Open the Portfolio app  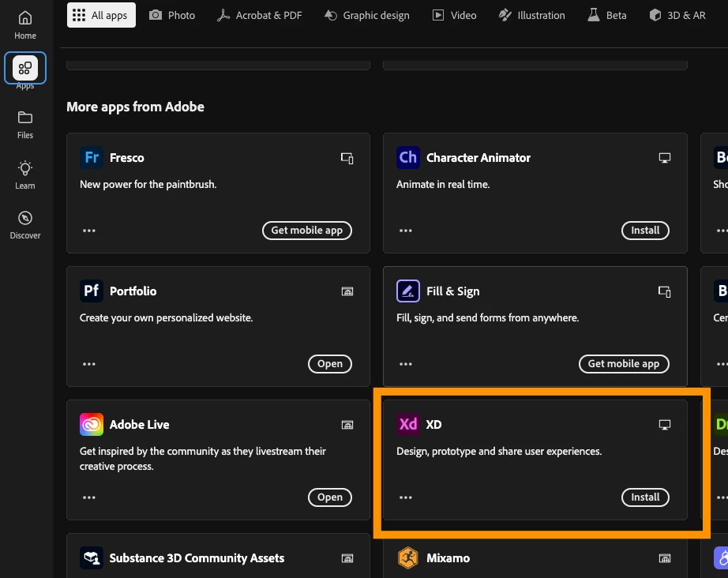coord(329,363)
